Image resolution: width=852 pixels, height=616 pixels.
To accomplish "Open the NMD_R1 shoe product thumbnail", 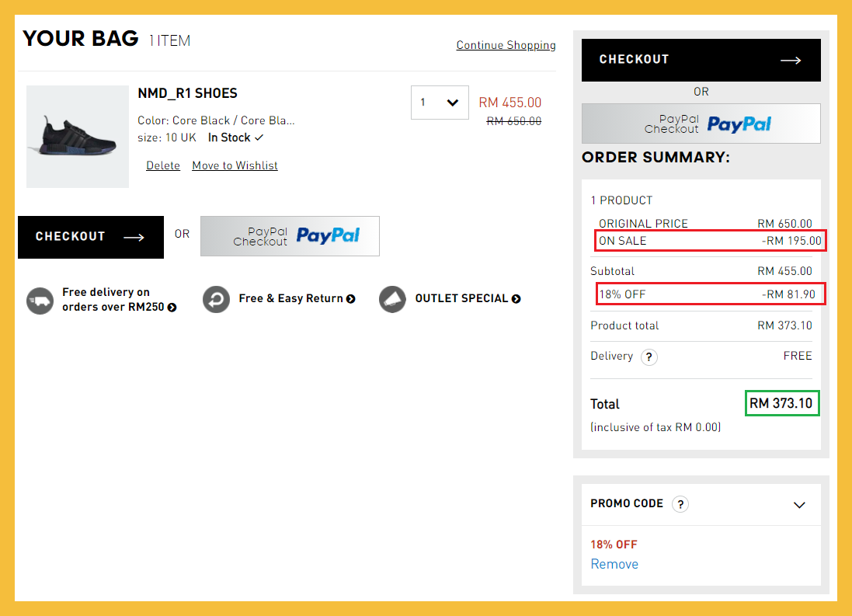I will tap(78, 137).
